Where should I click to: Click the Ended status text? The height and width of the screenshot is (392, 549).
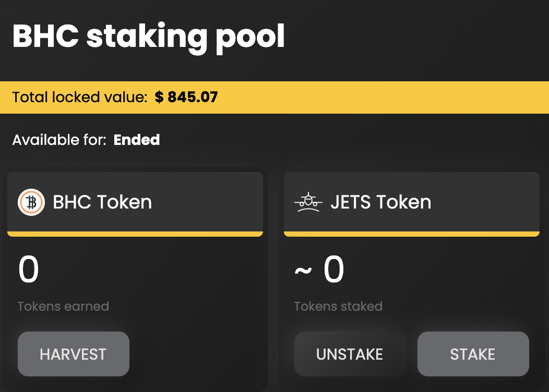(x=137, y=140)
